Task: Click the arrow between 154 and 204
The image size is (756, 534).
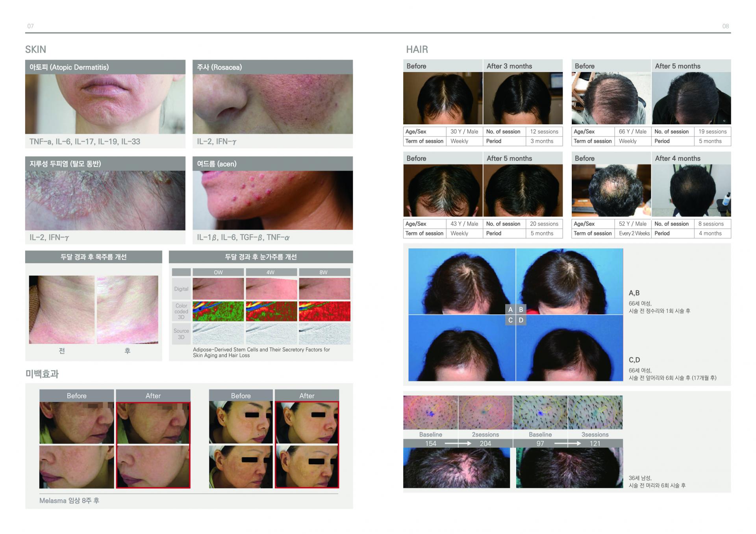Action: [458, 443]
